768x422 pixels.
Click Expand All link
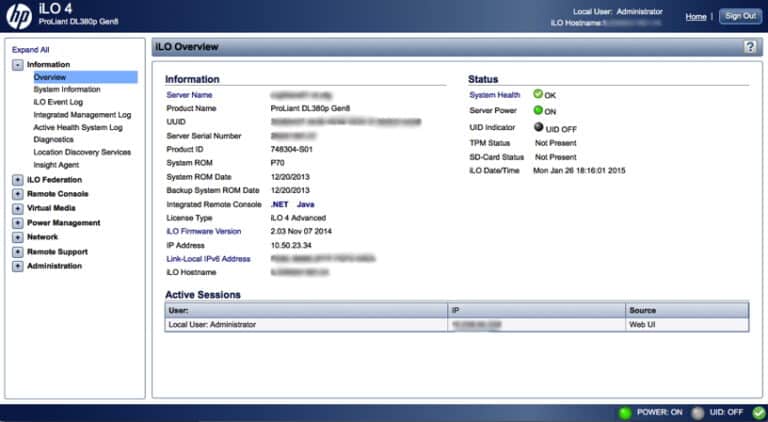pos(30,50)
